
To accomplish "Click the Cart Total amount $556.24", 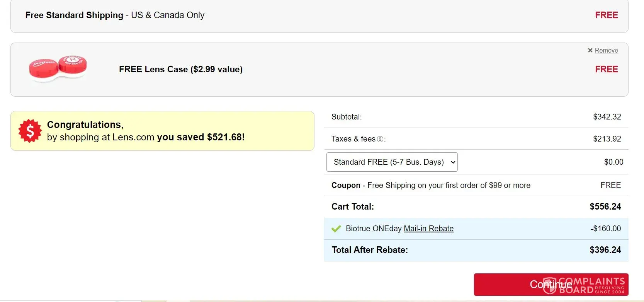I will pos(605,206).
